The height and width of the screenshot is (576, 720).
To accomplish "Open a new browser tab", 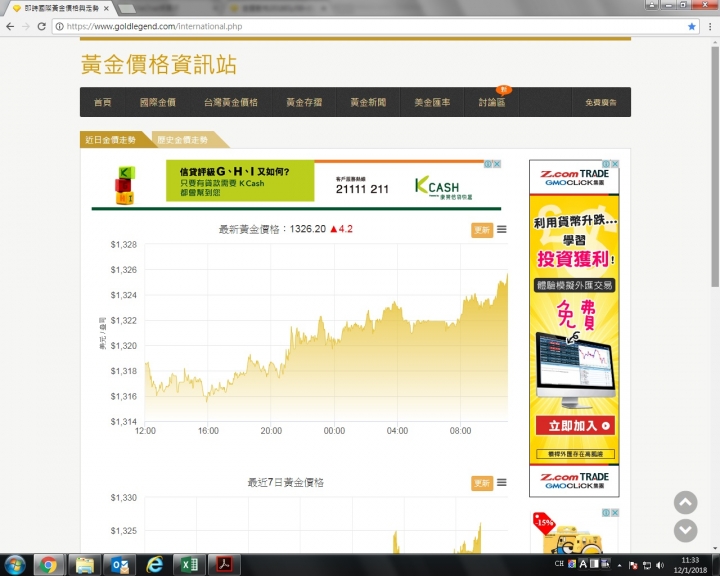I will [x=127, y=8].
